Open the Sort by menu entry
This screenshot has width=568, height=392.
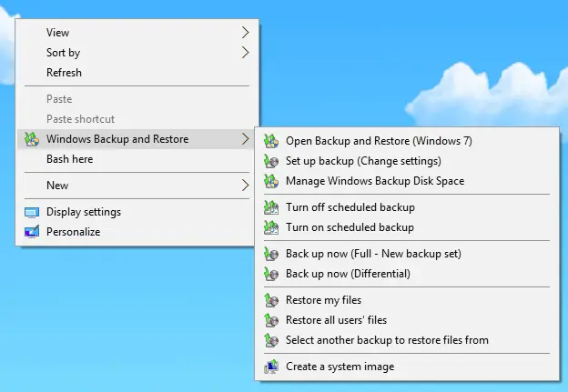click(136, 53)
